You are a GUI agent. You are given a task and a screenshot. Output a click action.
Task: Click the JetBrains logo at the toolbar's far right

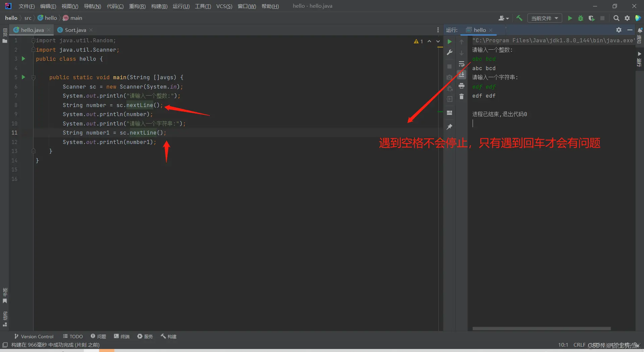[x=638, y=18]
